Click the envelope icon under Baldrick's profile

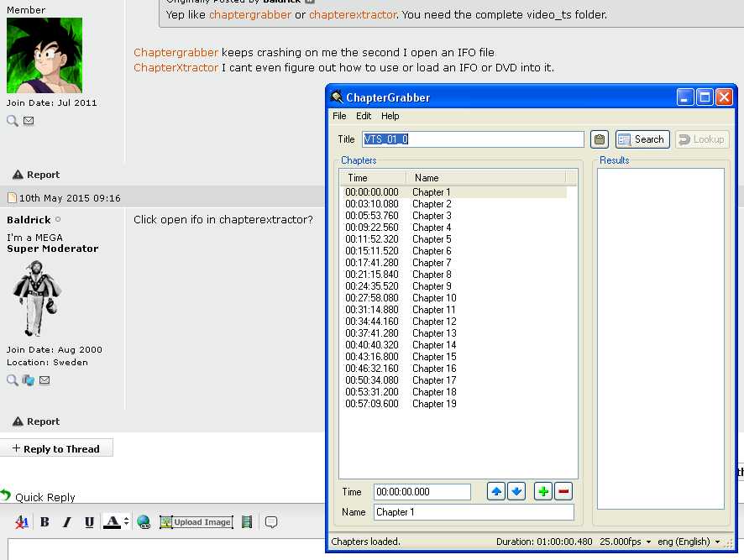(x=45, y=379)
